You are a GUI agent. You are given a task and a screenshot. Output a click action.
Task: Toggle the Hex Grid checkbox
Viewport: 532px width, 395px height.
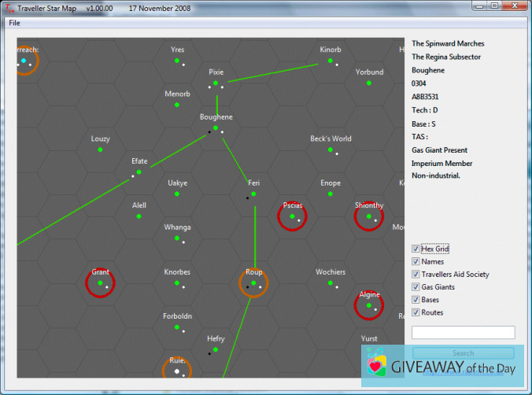pos(416,249)
